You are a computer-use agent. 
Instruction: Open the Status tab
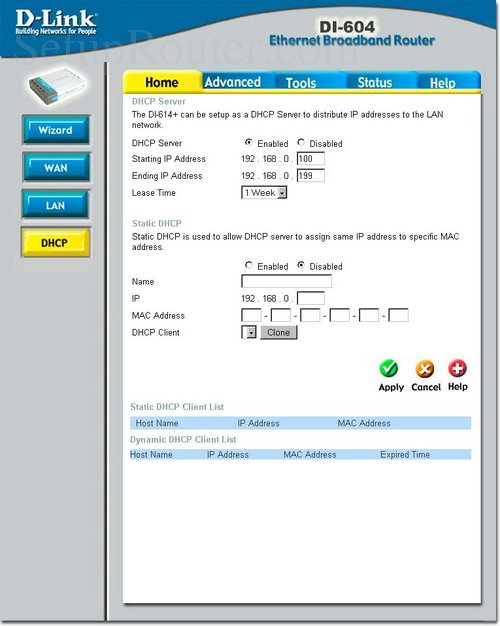[x=375, y=83]
